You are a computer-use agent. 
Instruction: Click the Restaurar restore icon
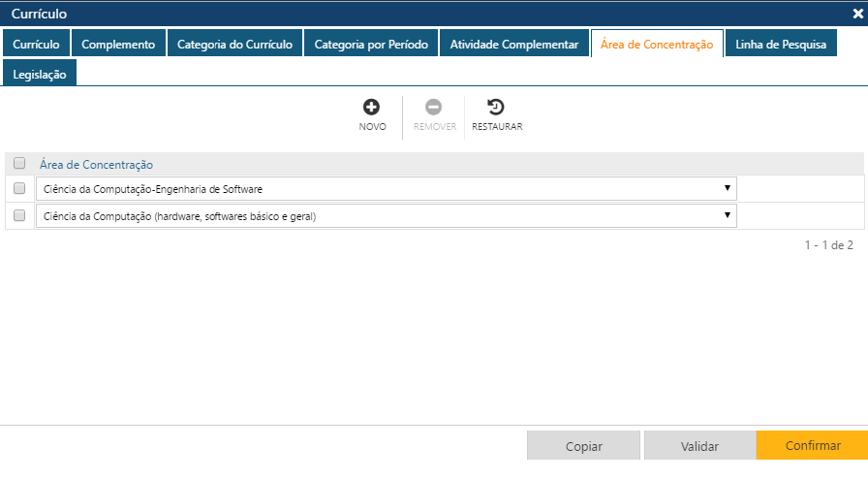pyautogui.click(x=496, y=108)
